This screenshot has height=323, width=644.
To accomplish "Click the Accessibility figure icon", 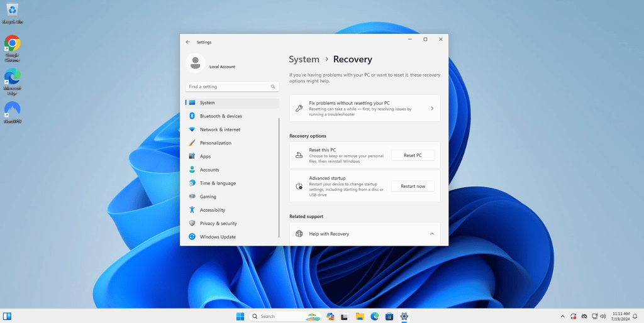I will [x=192, y=210].
